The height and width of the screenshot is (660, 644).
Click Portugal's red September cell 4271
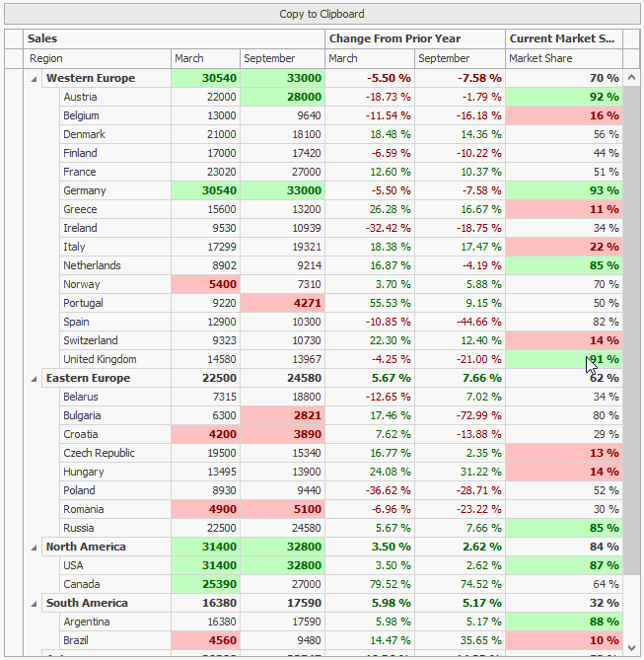[x=282, y=303]
